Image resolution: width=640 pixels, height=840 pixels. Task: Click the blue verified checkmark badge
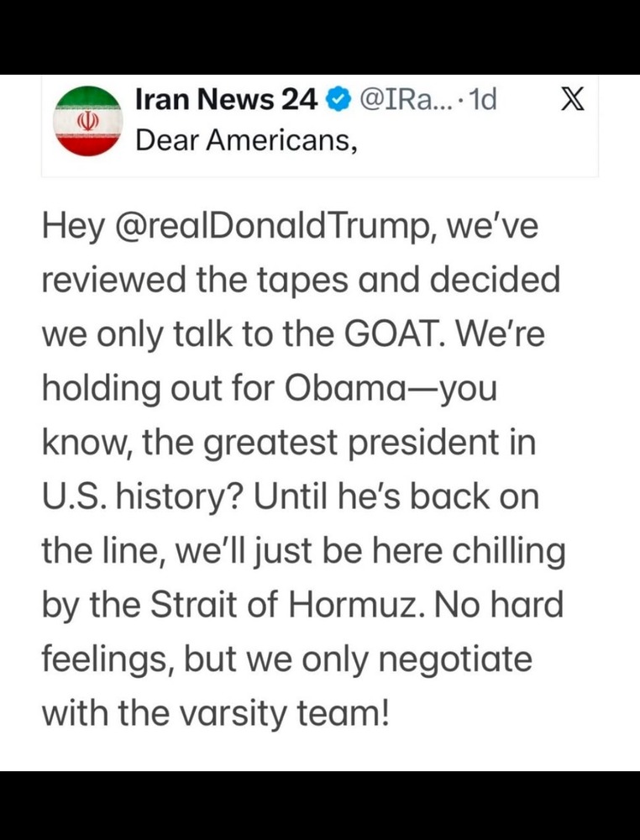point(336,101)
